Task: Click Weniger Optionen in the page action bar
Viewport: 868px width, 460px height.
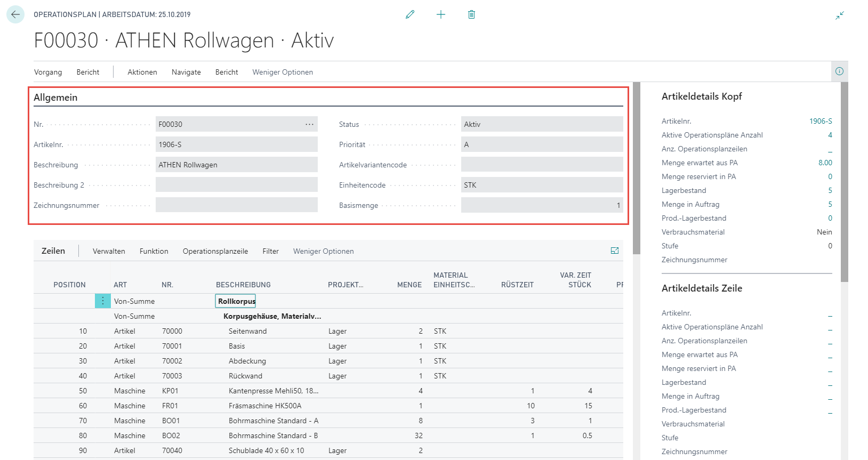Action: [283, 72]
